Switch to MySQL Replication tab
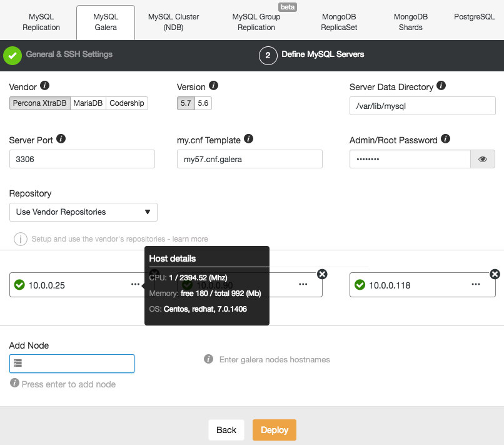This screenshot has height=445, width=504. (41, 22)
